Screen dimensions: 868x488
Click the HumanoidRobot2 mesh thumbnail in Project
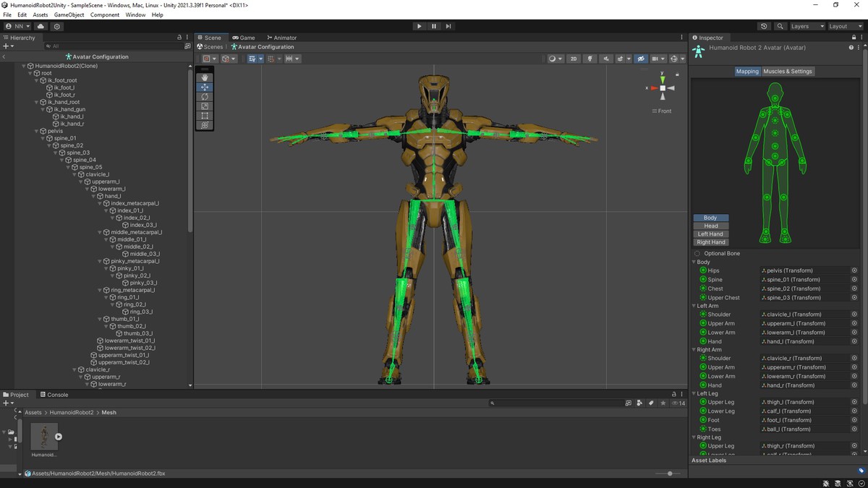point(43,436)
